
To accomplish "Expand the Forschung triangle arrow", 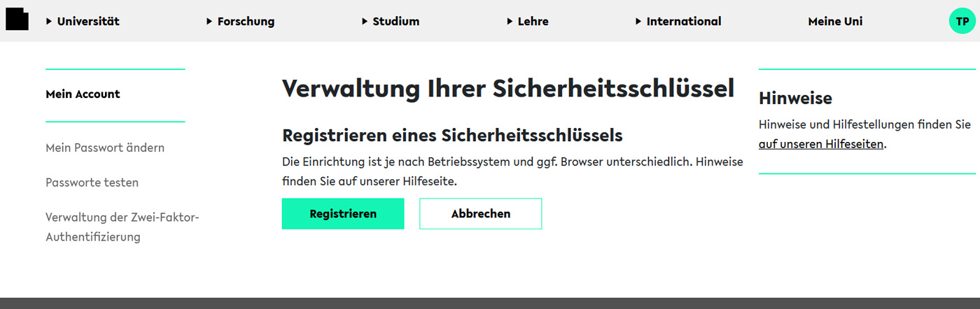I will tap(209, 22).
